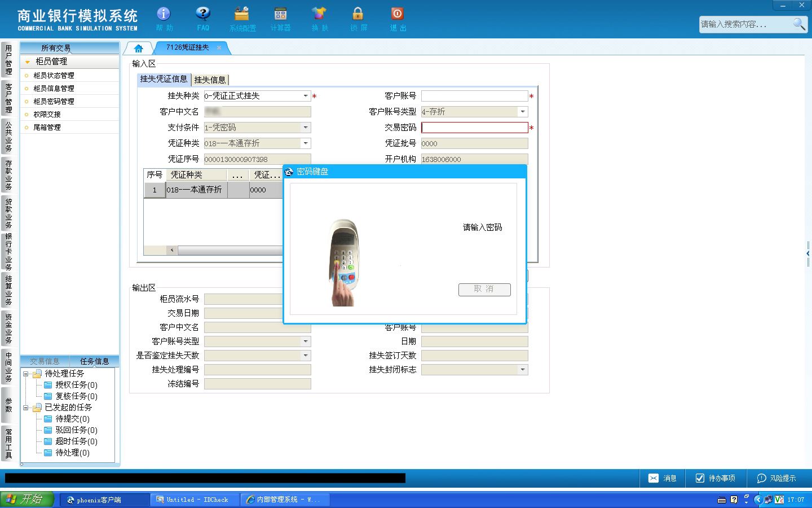Switch to the 挂失信息 tab

[210, 80]
